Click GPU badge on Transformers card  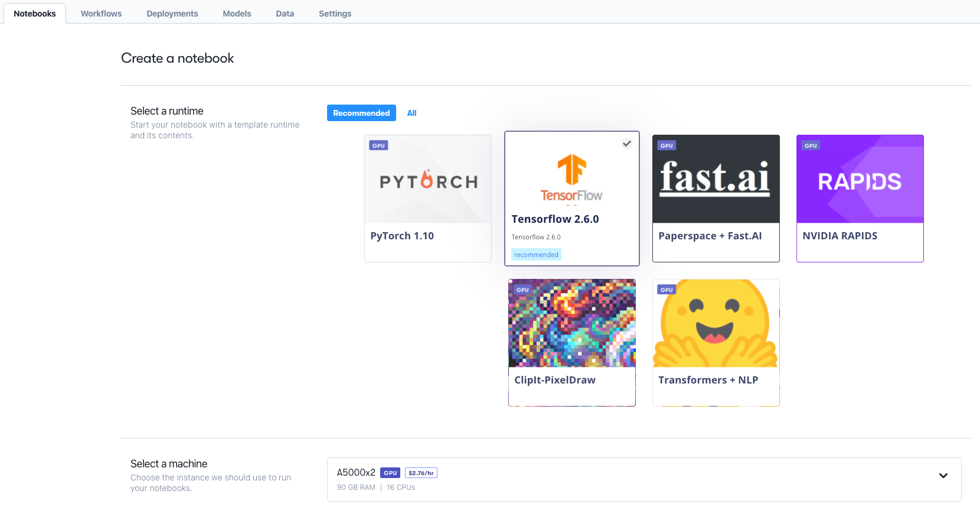tap(667, 290)
